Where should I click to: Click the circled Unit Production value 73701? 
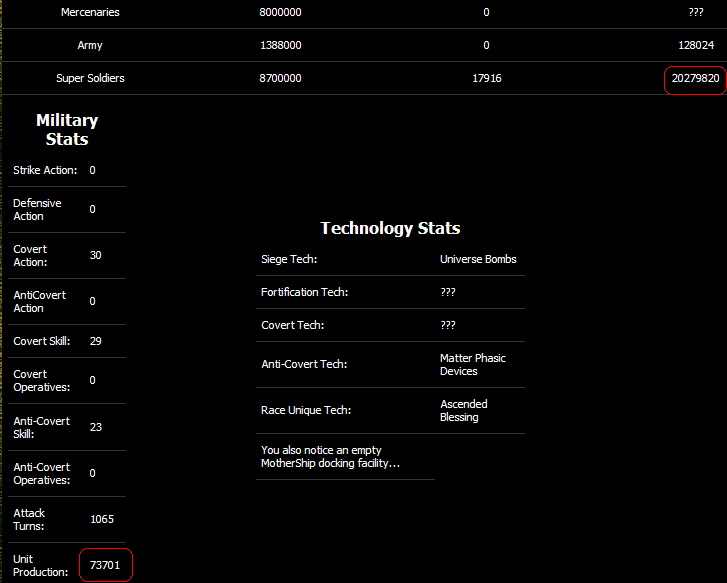pyautogui.click(x=105, y=565)
